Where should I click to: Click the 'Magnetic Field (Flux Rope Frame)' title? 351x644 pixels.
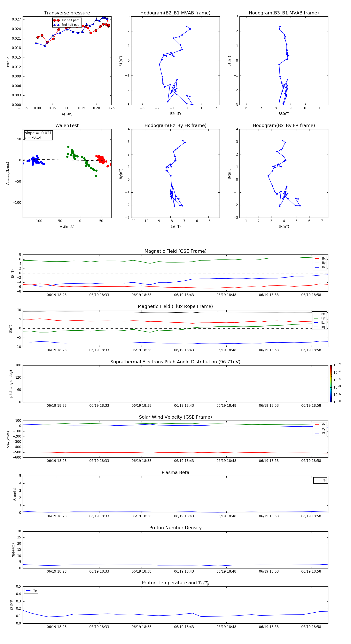tap(175, 307)
